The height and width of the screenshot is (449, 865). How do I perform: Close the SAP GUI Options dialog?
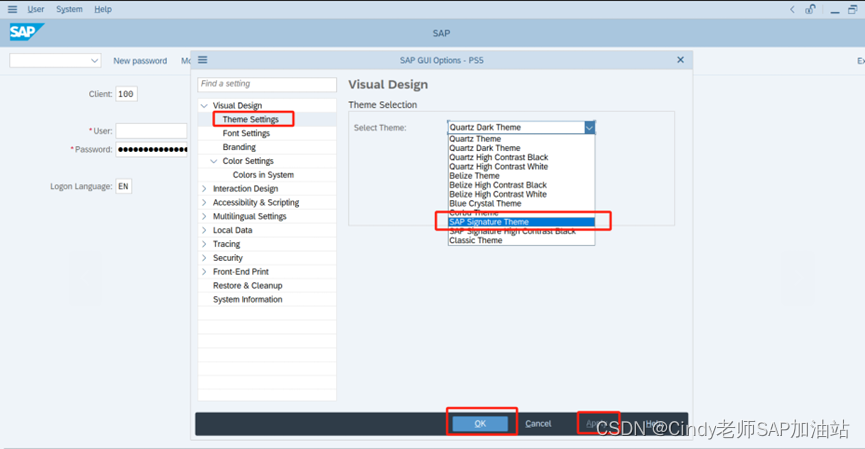(x=680, y=60)
